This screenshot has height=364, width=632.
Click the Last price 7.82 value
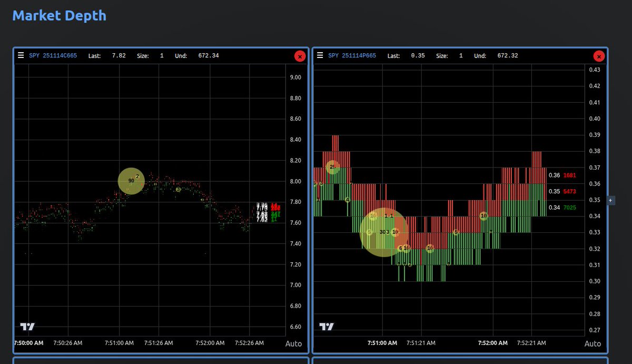(x=118, y=55)
